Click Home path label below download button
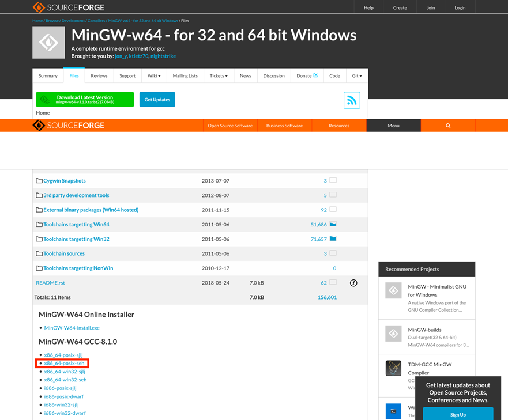This screenshot has height=420, width=508. point(43,113)
